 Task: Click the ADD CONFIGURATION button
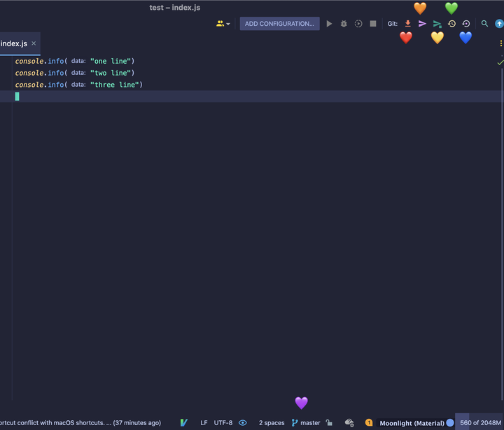(279, 24)
